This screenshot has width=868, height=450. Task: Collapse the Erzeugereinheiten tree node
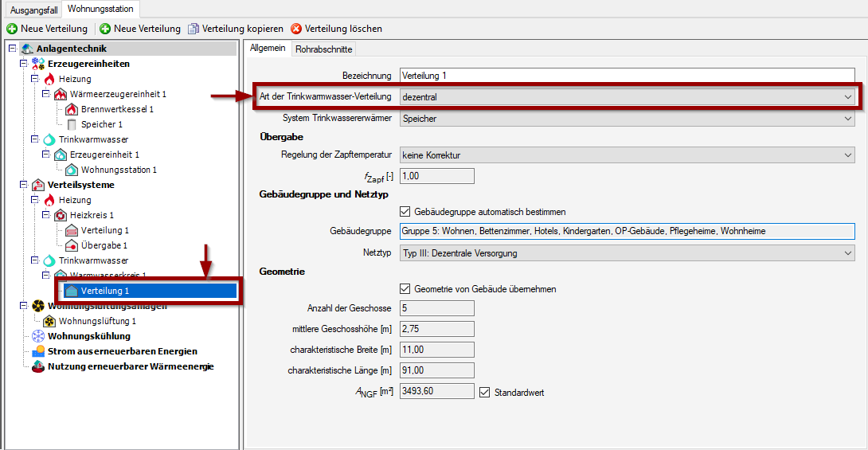point(24,64)
